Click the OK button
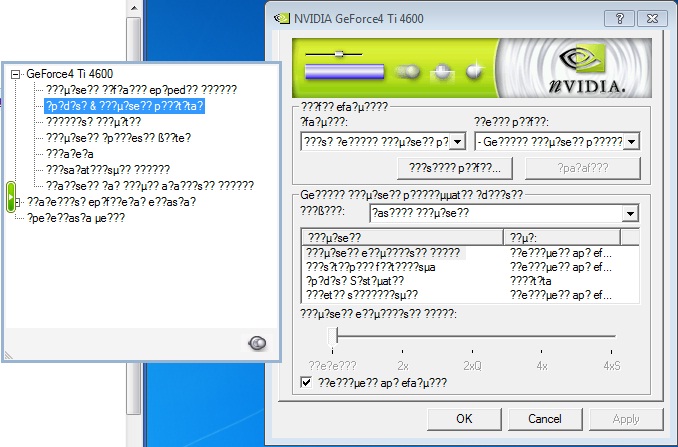Viewport: 678px width, 447px height. click(464, 419)
